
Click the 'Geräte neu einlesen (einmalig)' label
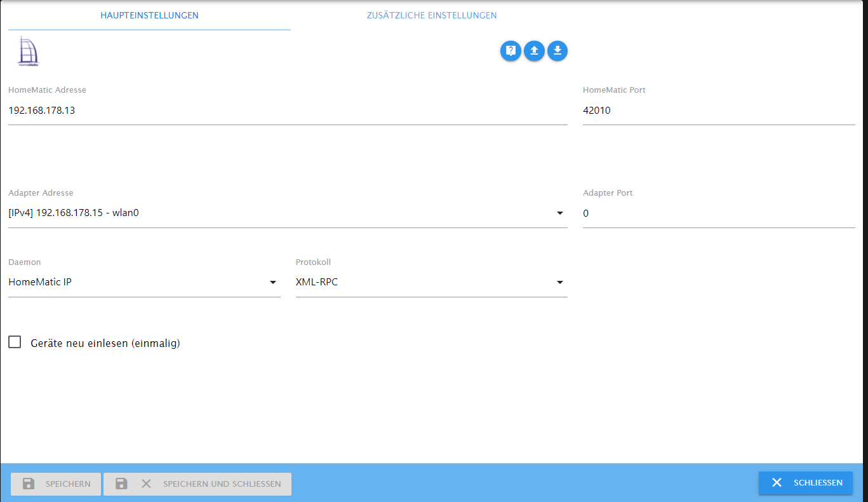(x=105, y=343)
